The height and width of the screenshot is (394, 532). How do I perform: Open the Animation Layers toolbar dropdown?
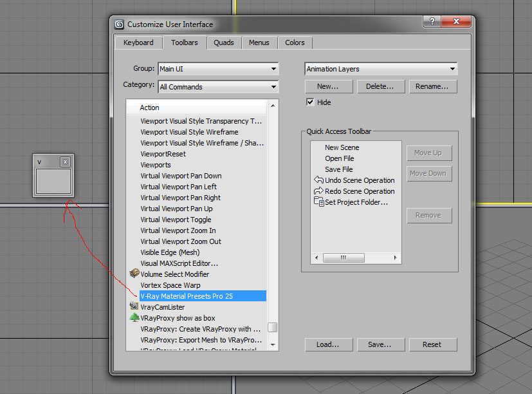click(x=380, y=69)
